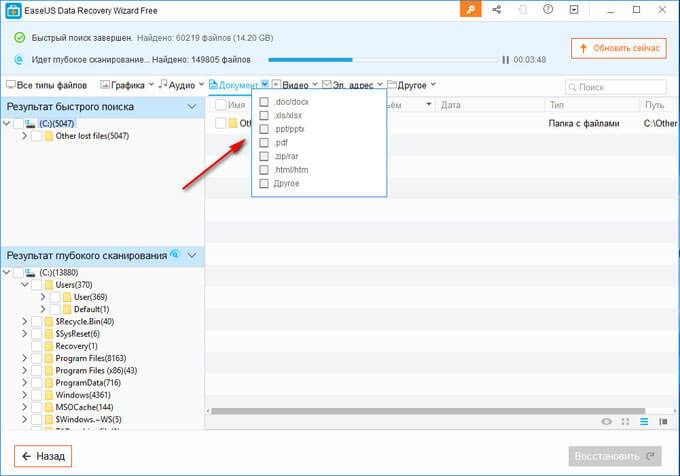Check the .doc/docx checkbox
The height and width of the screenshot is (476, 680).
coord(264,102)
